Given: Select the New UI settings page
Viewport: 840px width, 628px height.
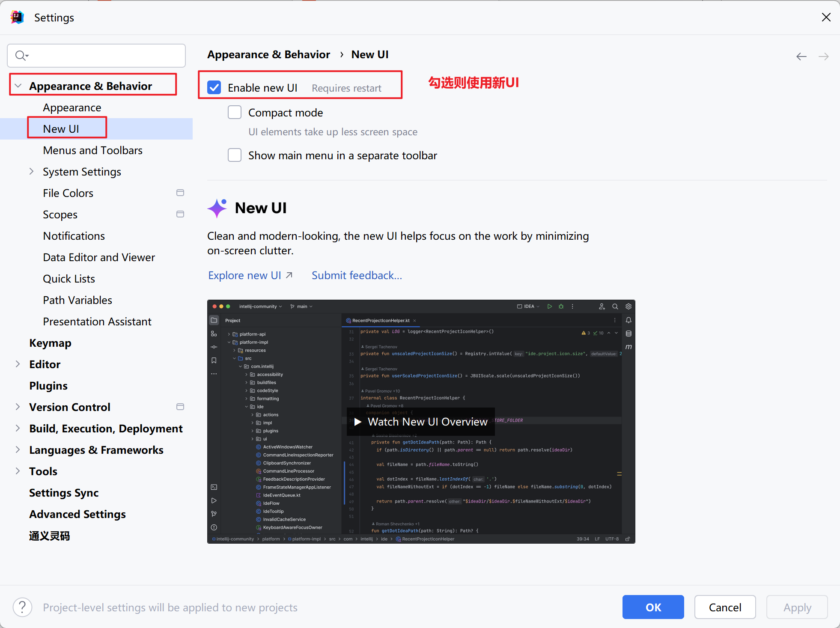Looking at the screenshot, I should click(x=61, y=129).
